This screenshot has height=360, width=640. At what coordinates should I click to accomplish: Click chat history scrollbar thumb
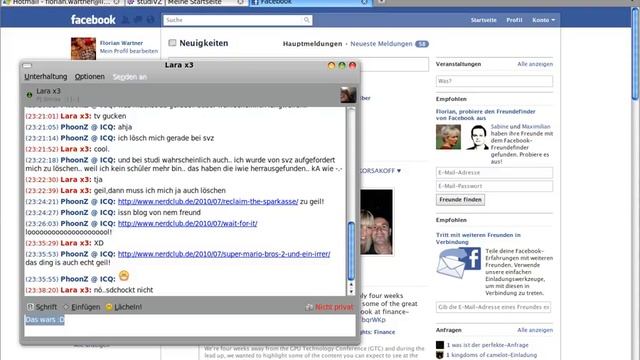[351, 251]
